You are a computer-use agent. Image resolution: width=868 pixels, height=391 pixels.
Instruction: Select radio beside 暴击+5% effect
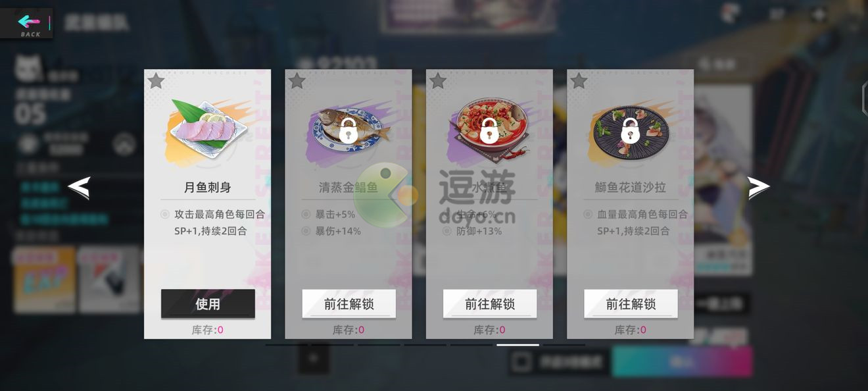point(306,215)
